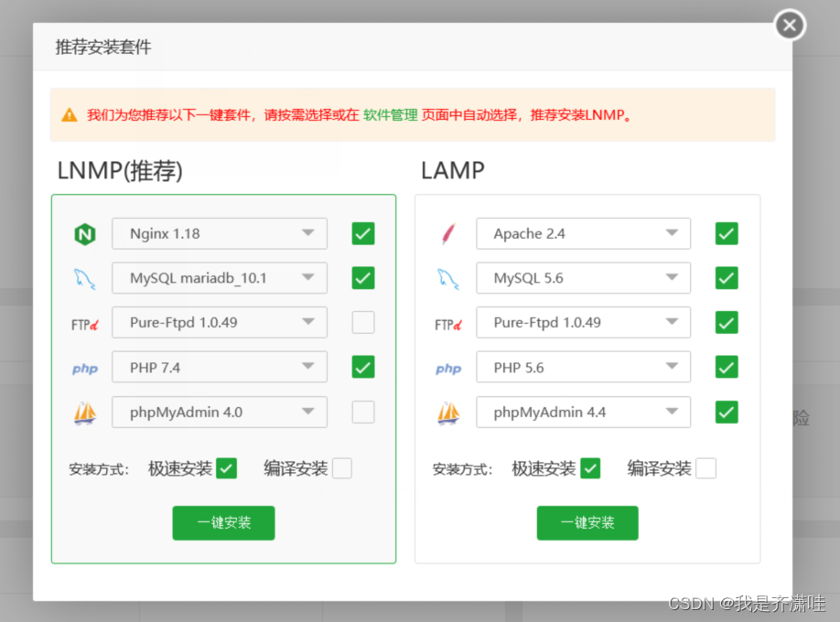The width and height of the screenshot is (840, 622).
Task: Open the phpMyAdmin 4.4 version dropdown
Action: tap(584, 412)
